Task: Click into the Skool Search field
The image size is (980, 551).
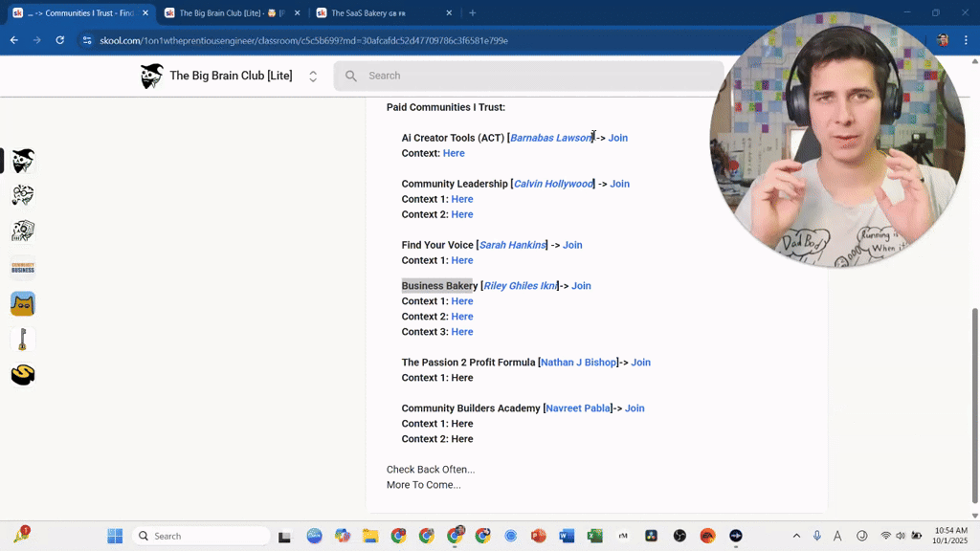Action: (528, 76)
